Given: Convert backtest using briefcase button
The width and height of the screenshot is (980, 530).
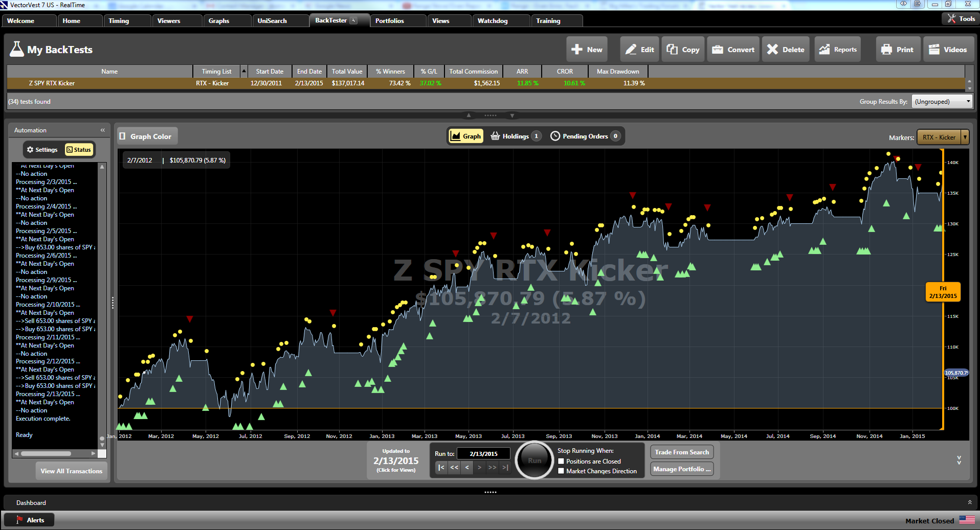Looking at the screenshot, I should pyautogui.click(x=733, y=50).
